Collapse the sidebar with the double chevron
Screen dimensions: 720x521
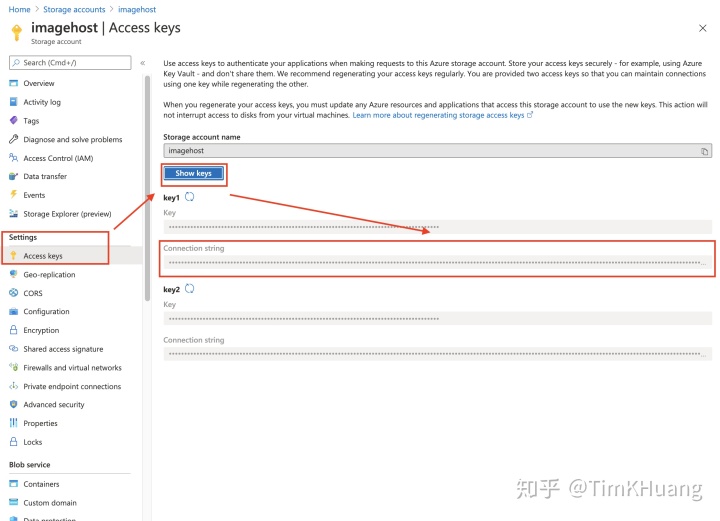pyautogui.click(x=143, y=63)
